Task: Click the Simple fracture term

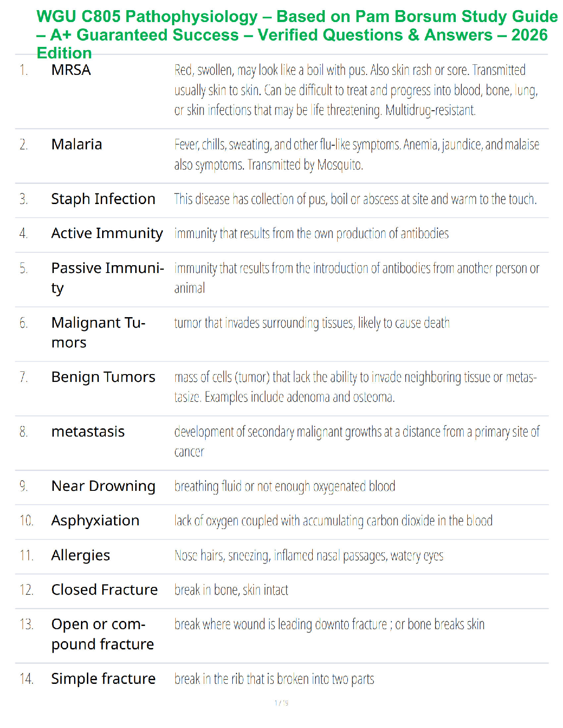Action: pos(103,679)
